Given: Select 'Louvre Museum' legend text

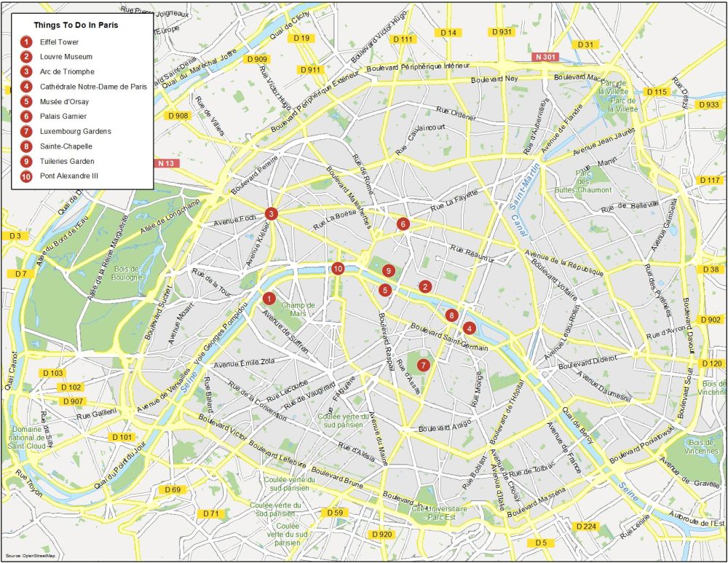Looking at the screenshot, I should pyautogui.click(x=66, y=57).
